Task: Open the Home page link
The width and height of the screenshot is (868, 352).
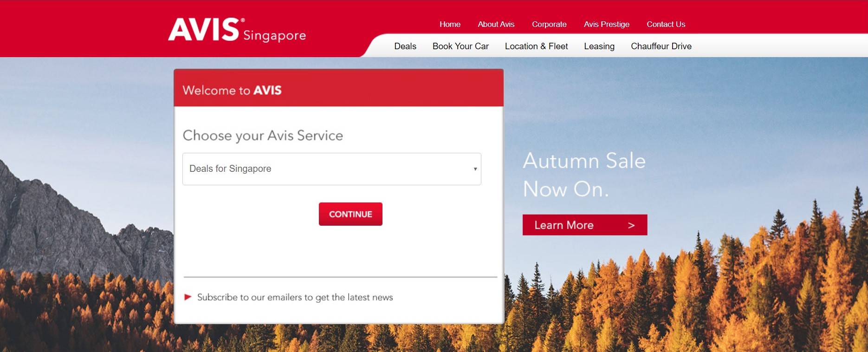Action: (450, 24)
